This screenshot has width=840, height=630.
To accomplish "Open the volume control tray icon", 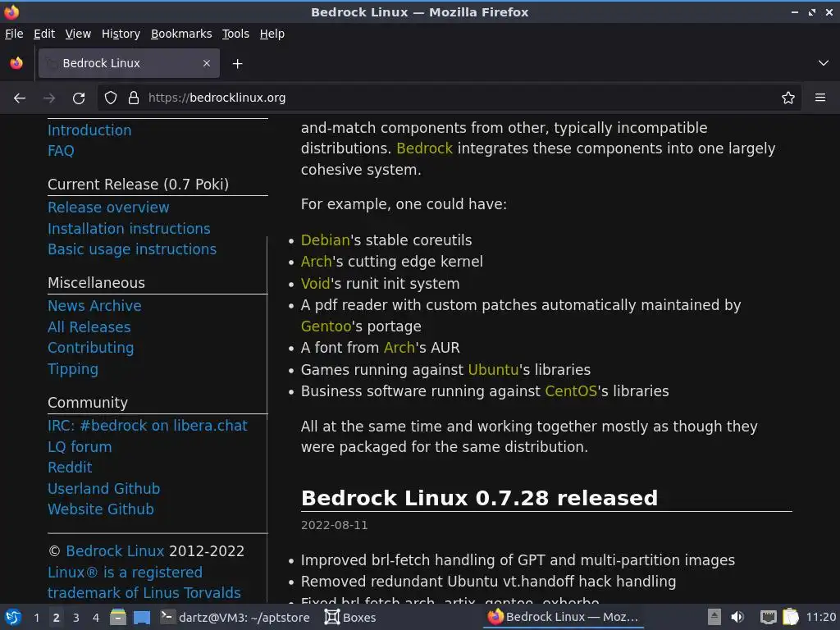I will tap(737, 618).
